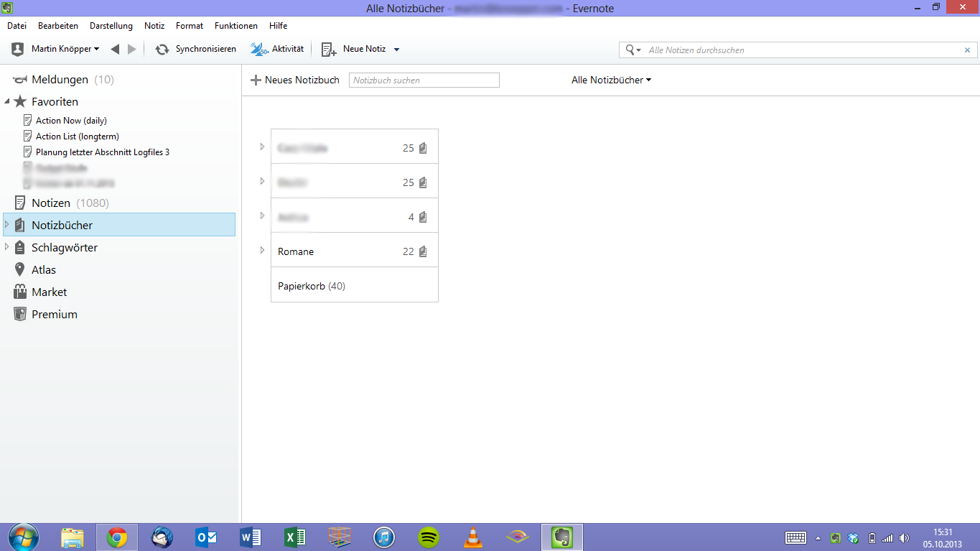Open the Darstellung menu
Screen dimensions: 980x551
111,26
